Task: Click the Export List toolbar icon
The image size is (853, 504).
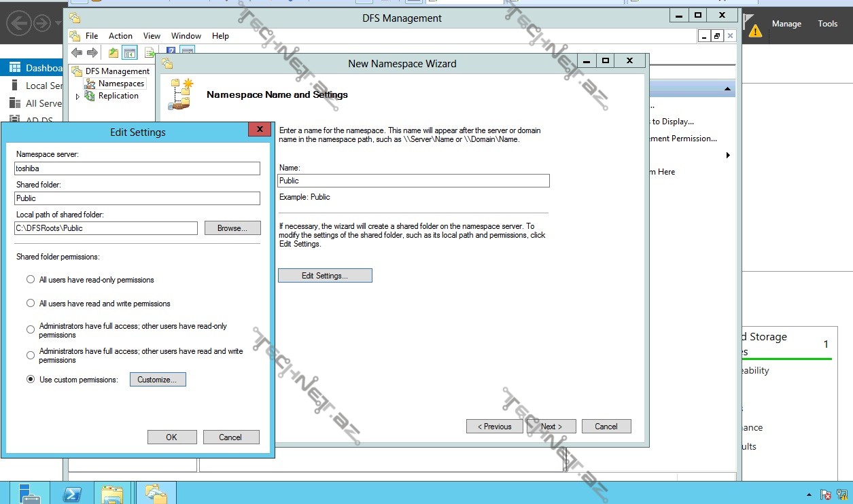Action: [150, 53]
